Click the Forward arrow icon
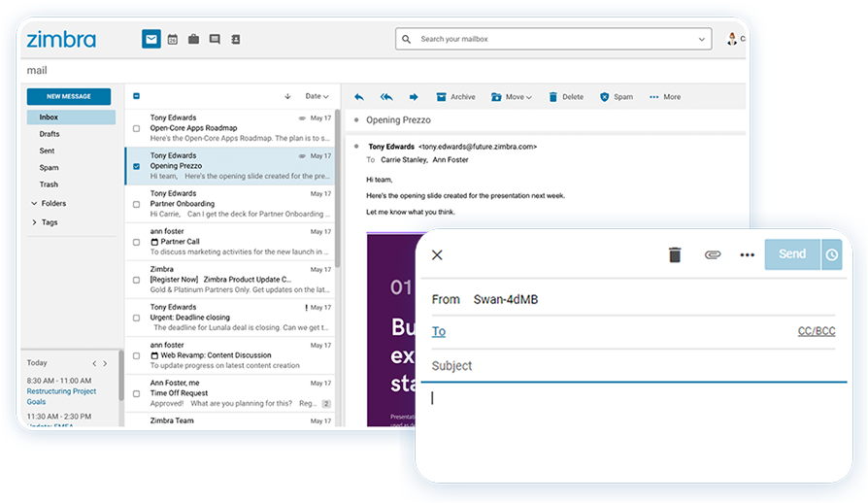 [x=414, y=97]
